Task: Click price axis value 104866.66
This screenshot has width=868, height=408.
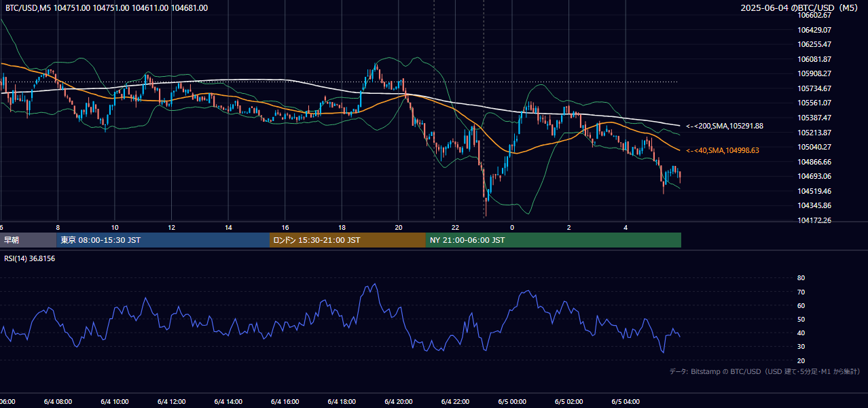Action: (x=814, y=162)
